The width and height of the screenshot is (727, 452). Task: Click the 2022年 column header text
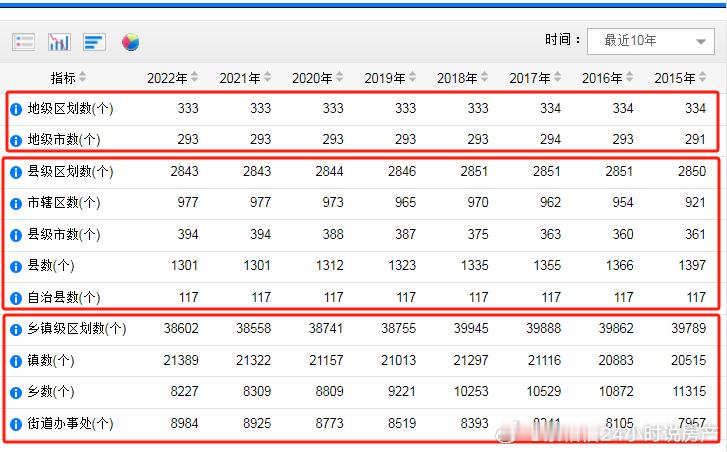tap(167, 78)
